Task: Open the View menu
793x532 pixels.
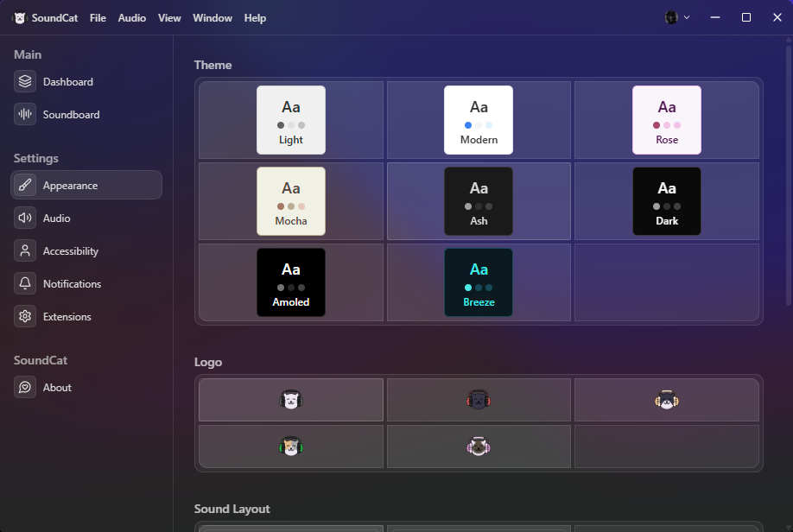Action: pyautogui.click(x=169, y=18)
